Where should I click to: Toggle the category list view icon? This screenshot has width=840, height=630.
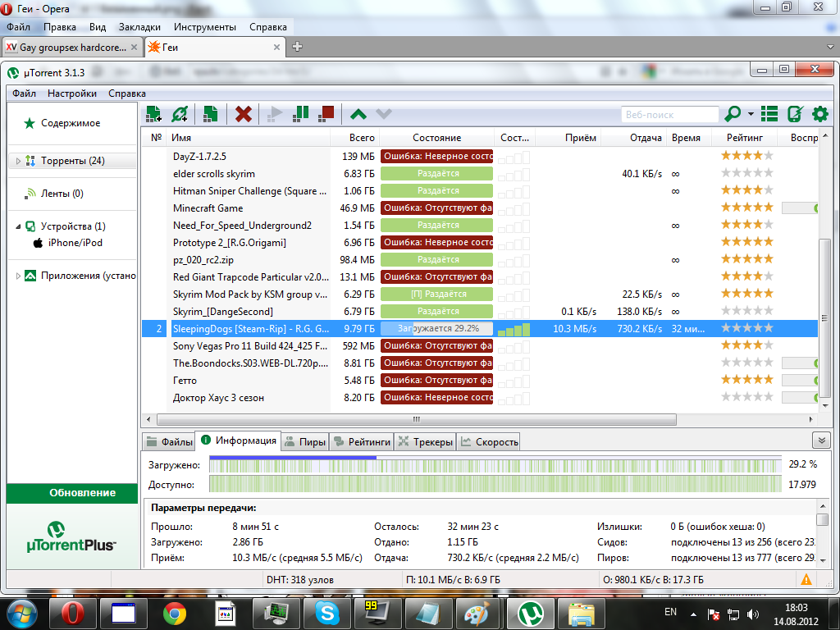click(769, 113)
